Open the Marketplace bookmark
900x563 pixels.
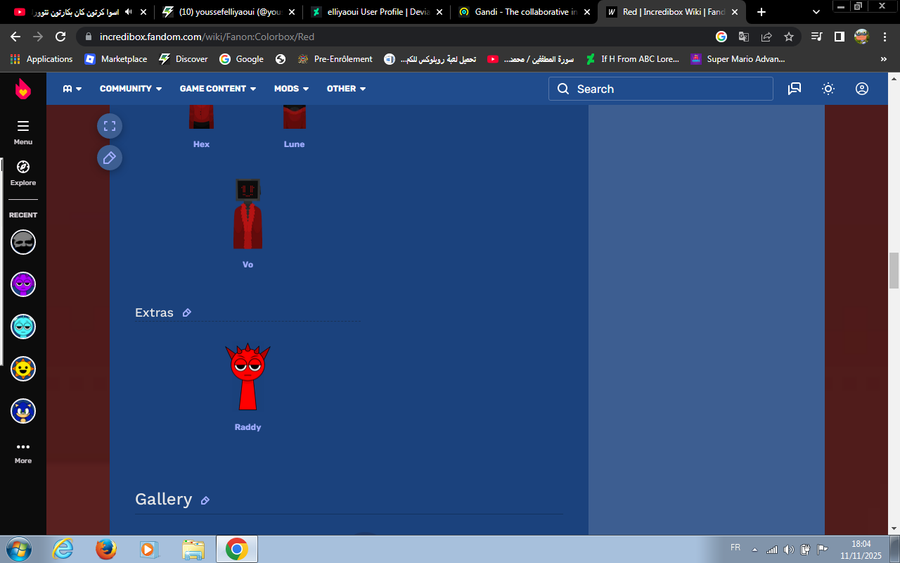115,59
